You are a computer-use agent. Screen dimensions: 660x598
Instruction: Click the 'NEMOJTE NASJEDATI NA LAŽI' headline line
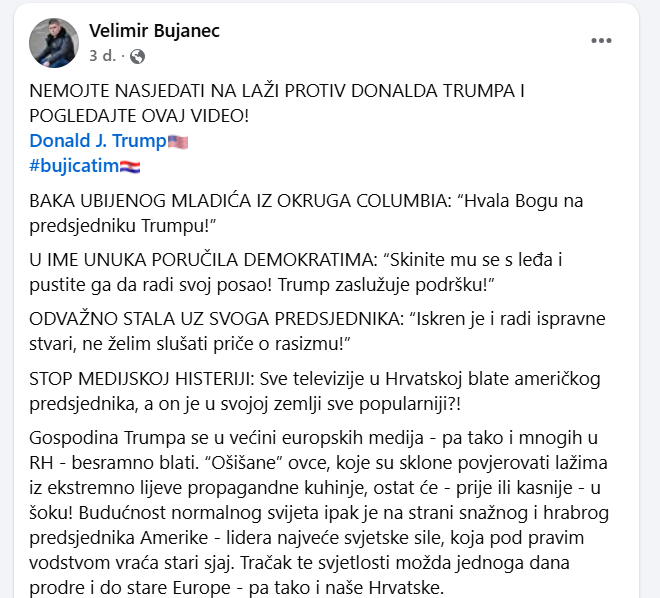(277, 91)
